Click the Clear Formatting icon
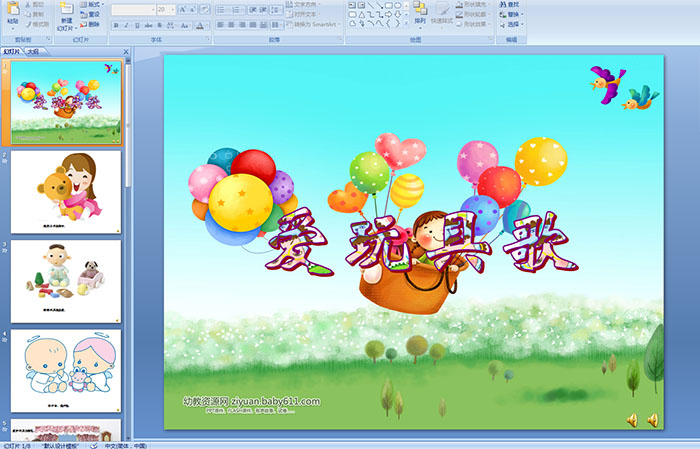This screenshot has height=449, width=700. click(x=205, y=9)
